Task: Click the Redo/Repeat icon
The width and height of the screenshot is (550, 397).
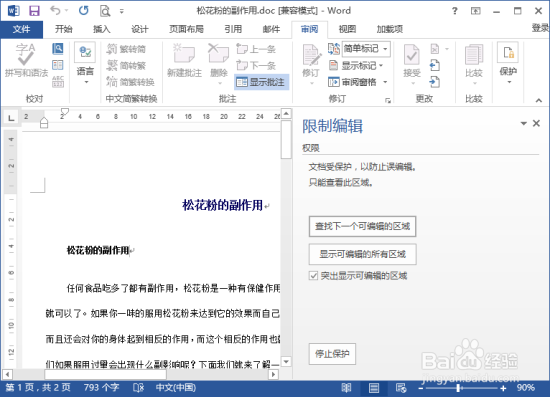Action: point(83,11)
